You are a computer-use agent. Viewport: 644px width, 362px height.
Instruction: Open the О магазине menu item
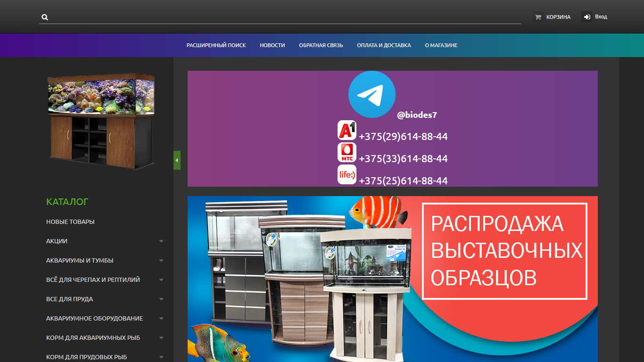(x=441, y=45)
